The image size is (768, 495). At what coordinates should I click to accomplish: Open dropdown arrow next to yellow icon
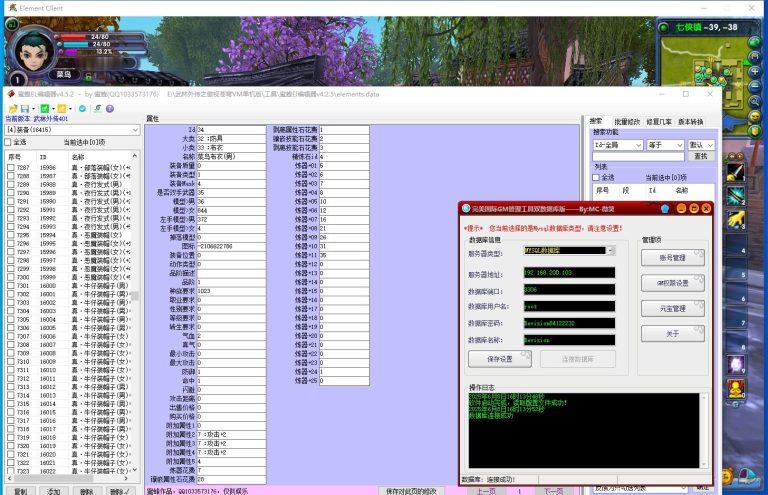[71, 109]
